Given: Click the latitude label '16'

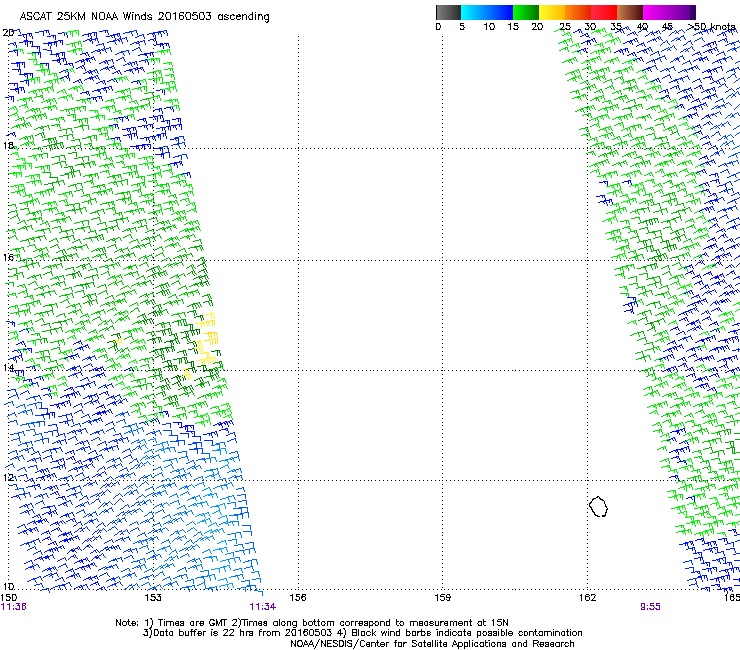Looking at the screenshot, I should tap(8, 257).
